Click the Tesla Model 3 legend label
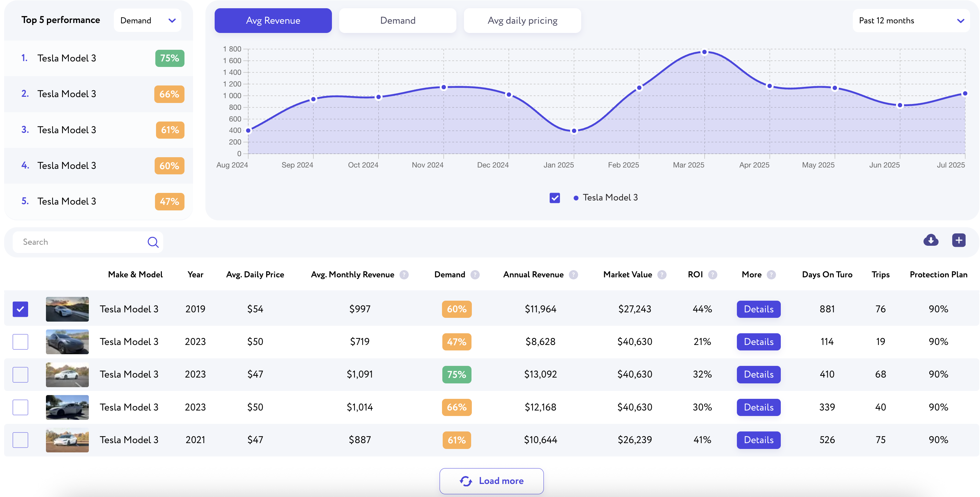This screenshot has height=497, width=980. (610, 198)
